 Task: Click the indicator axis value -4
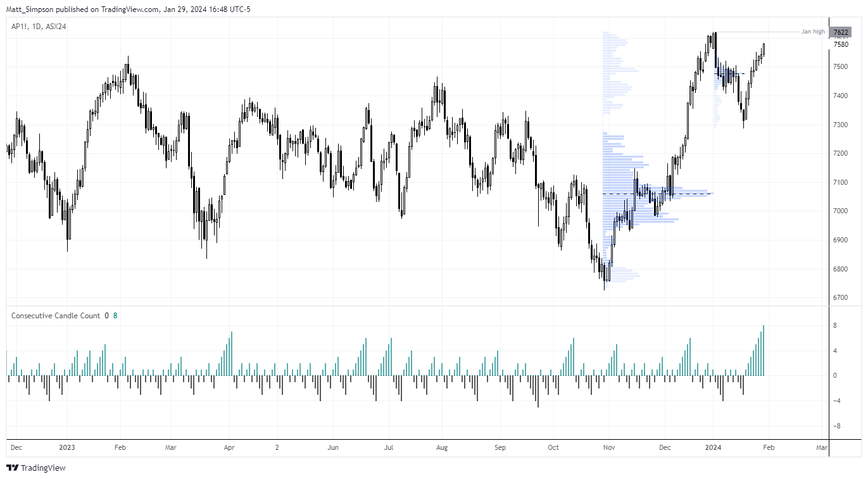tap(838, 401)
